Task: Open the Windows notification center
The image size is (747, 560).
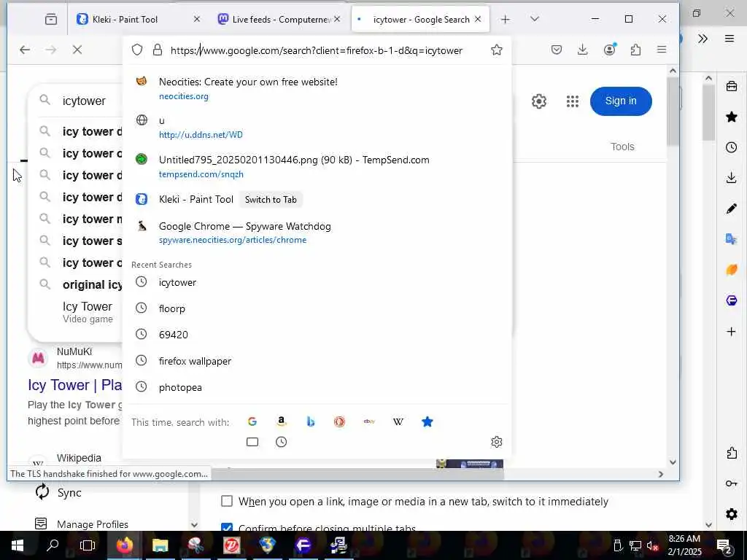Action: pyautogui.click(x=724, y=545)
